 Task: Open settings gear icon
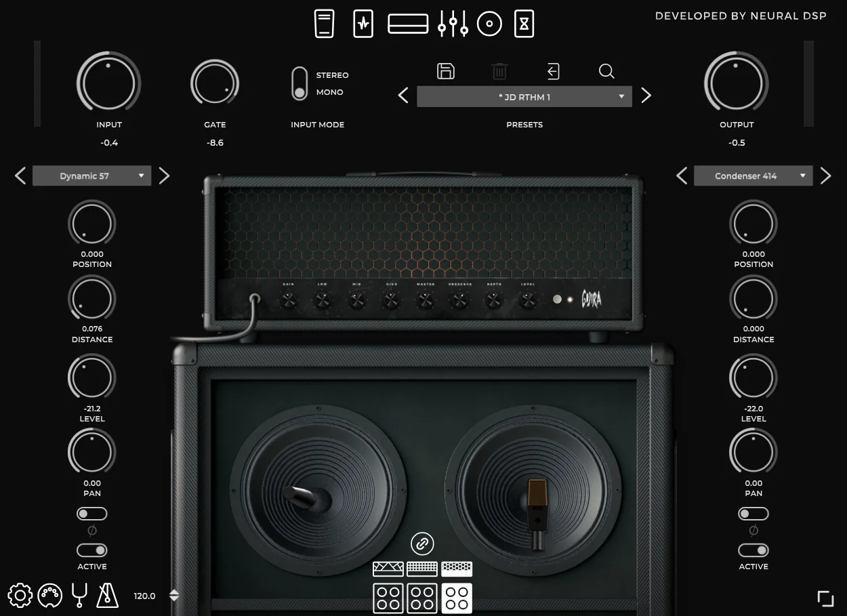coord(20,596)
